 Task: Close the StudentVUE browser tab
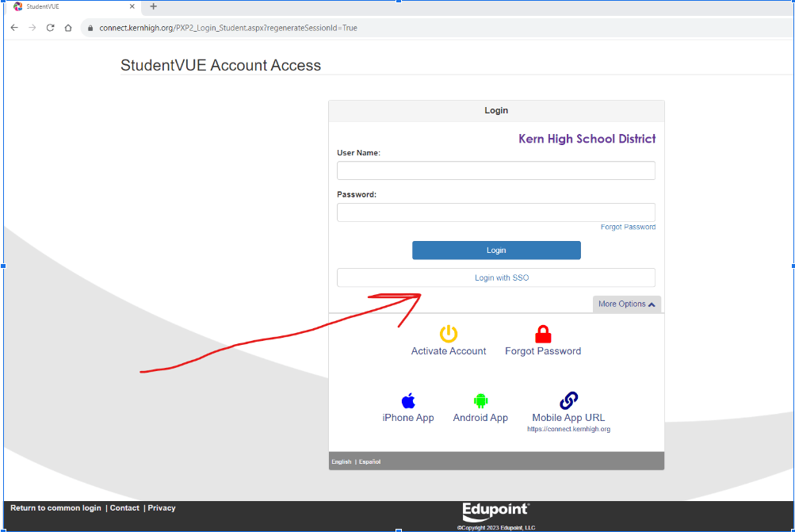132,6
